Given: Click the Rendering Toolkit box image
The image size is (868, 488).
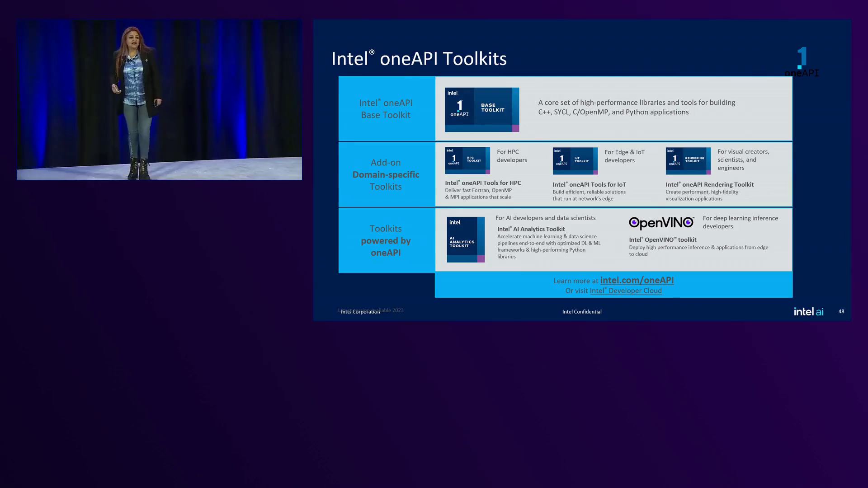Looking at the screenshot, I should (x=688, y=161).
